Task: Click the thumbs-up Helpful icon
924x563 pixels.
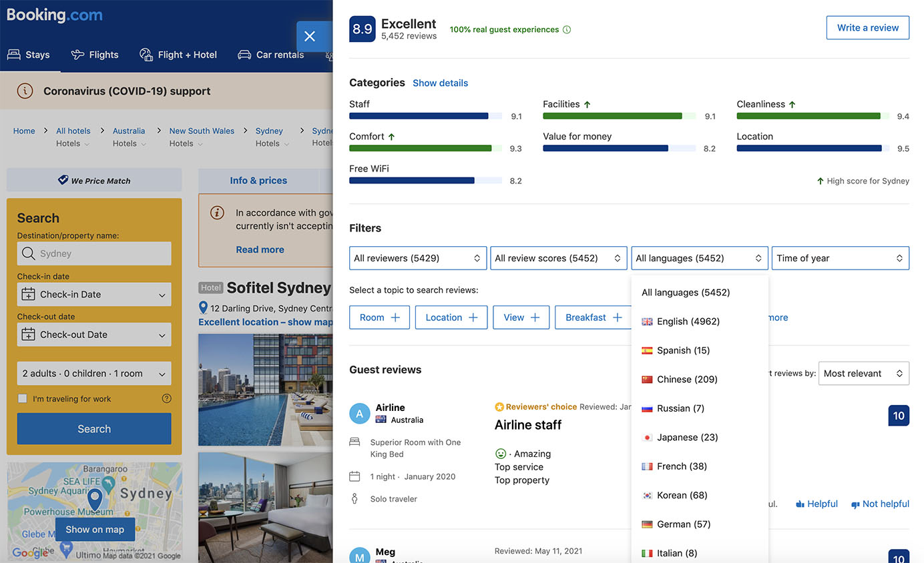Action: pyautogui.click(x=800, y=504)
